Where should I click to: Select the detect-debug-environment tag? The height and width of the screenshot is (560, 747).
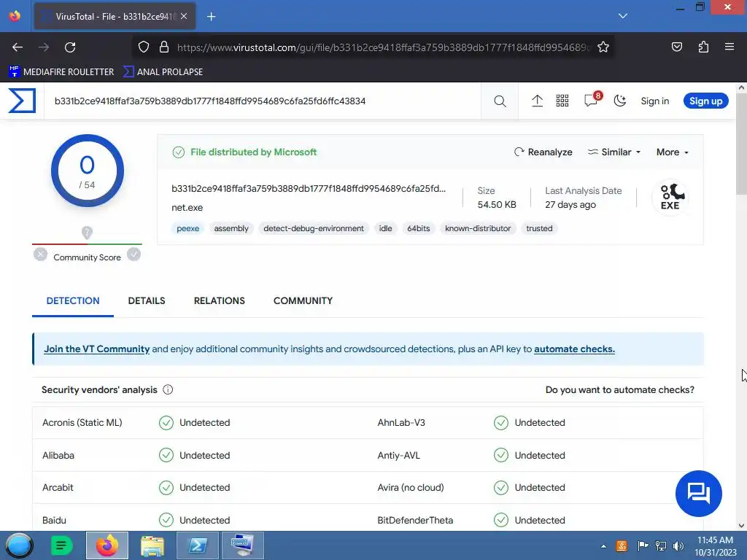pos(314,228)
